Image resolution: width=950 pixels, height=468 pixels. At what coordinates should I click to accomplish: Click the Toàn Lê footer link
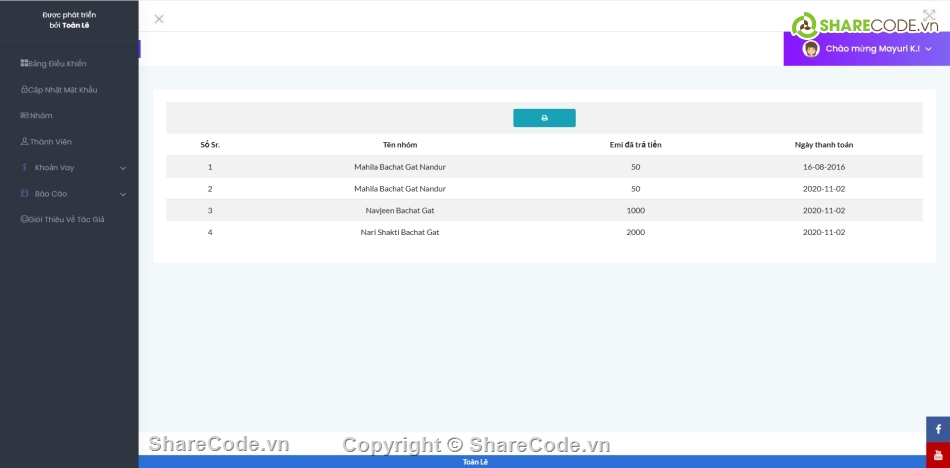coord(475,462)
